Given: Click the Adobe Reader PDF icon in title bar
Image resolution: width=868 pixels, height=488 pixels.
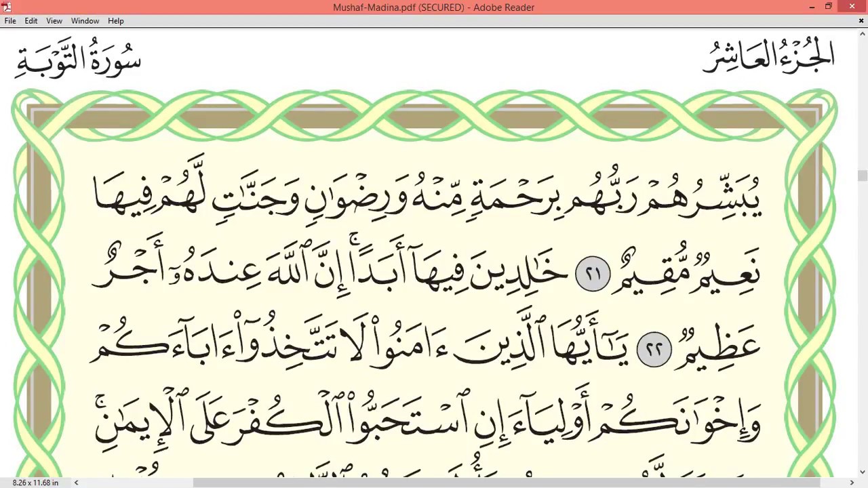Looking at the screenshot, I should [x=7, y=7].
